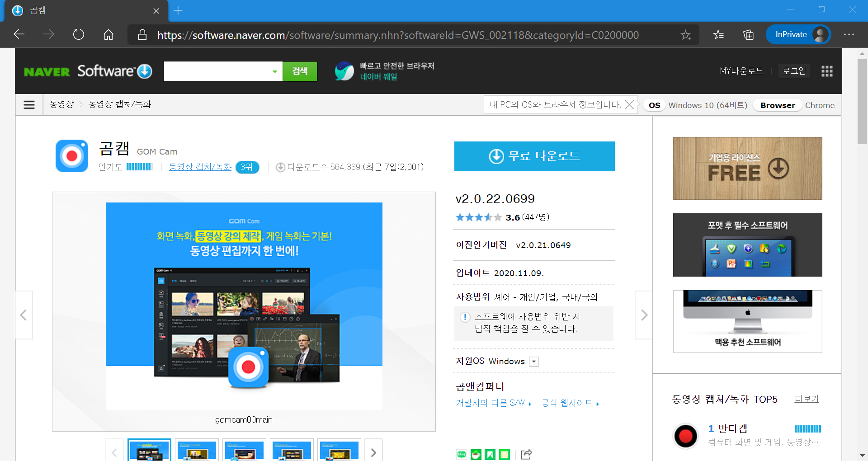868x461 pixels.
Task: Click the 곰앤컴퍼니 developer name
Action: tap(480, 387)
